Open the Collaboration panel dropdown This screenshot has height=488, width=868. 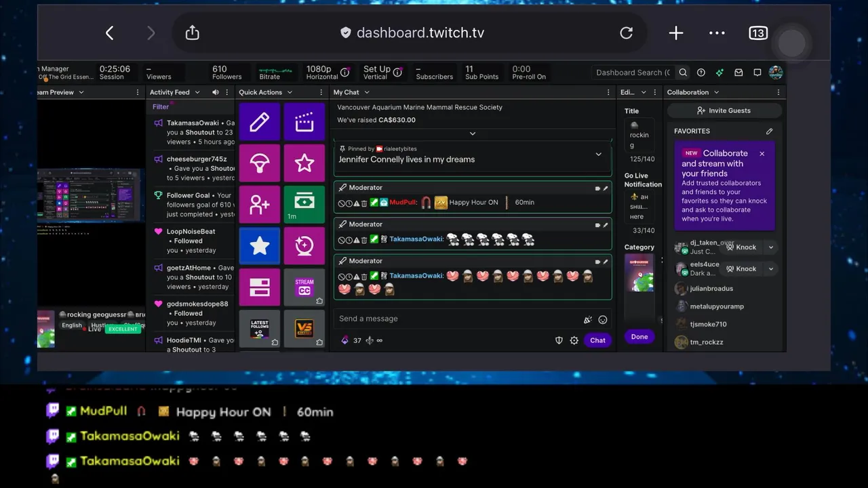pyautogui.click(x=716, y=92)
